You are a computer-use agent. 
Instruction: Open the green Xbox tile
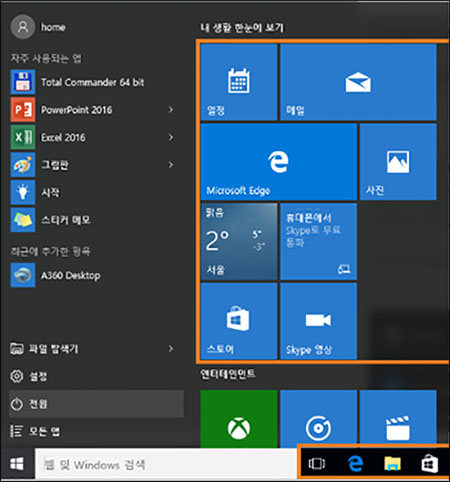point(239,419)
